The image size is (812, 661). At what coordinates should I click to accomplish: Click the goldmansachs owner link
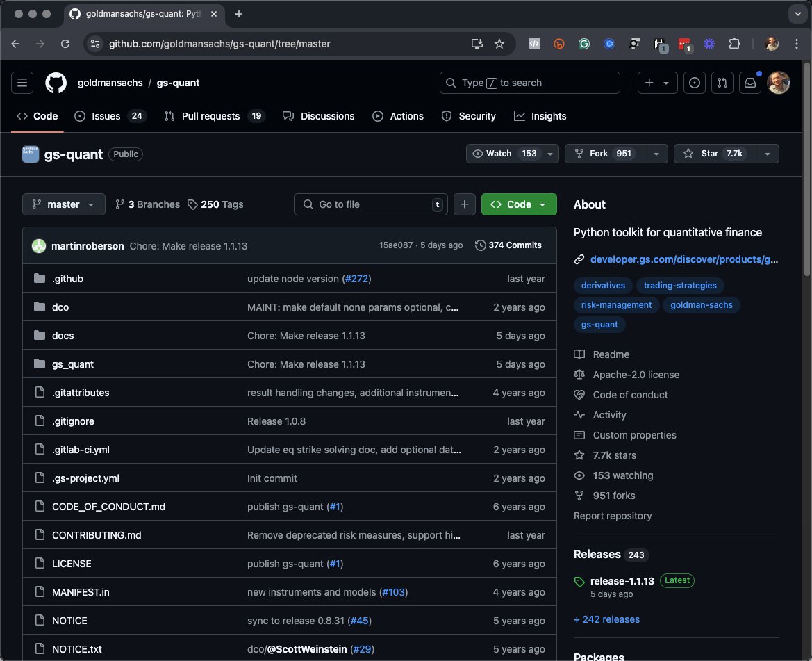point(110,83)
